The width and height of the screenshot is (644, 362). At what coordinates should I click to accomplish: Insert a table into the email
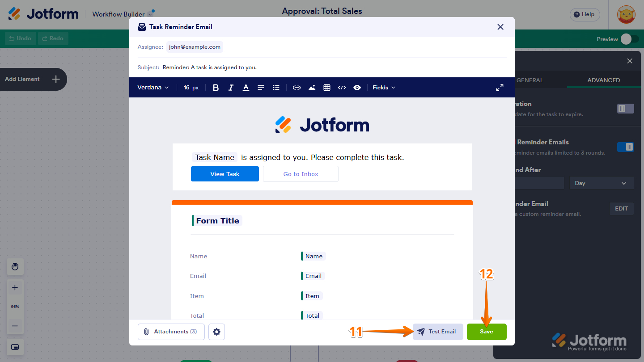point(327,88)
